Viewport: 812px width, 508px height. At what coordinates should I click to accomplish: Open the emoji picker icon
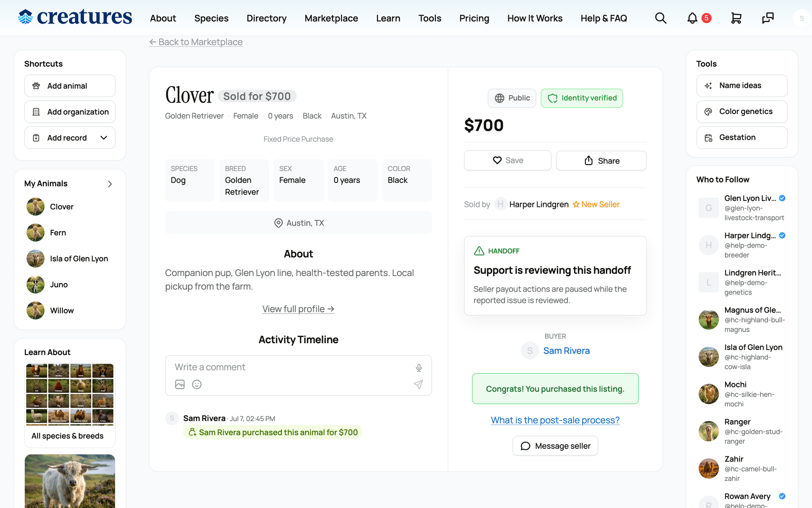[197, 384]
